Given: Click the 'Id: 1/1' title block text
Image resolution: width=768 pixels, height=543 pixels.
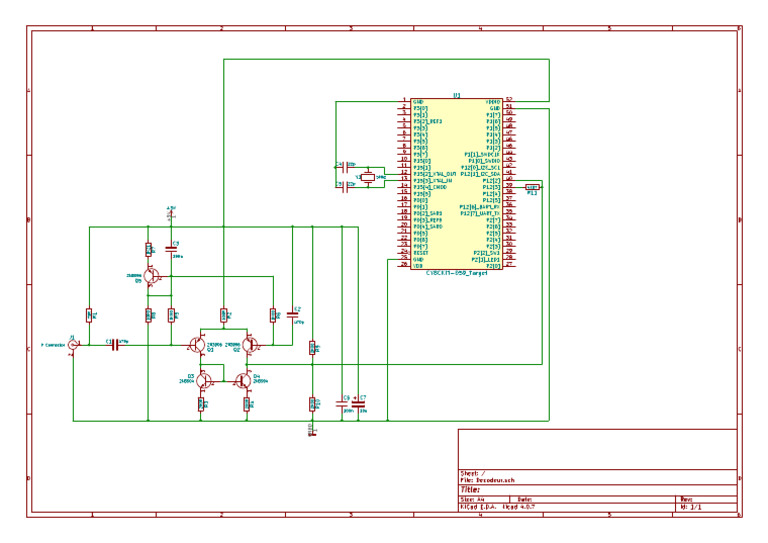Looking at the screenshot, I should (691, 507).
